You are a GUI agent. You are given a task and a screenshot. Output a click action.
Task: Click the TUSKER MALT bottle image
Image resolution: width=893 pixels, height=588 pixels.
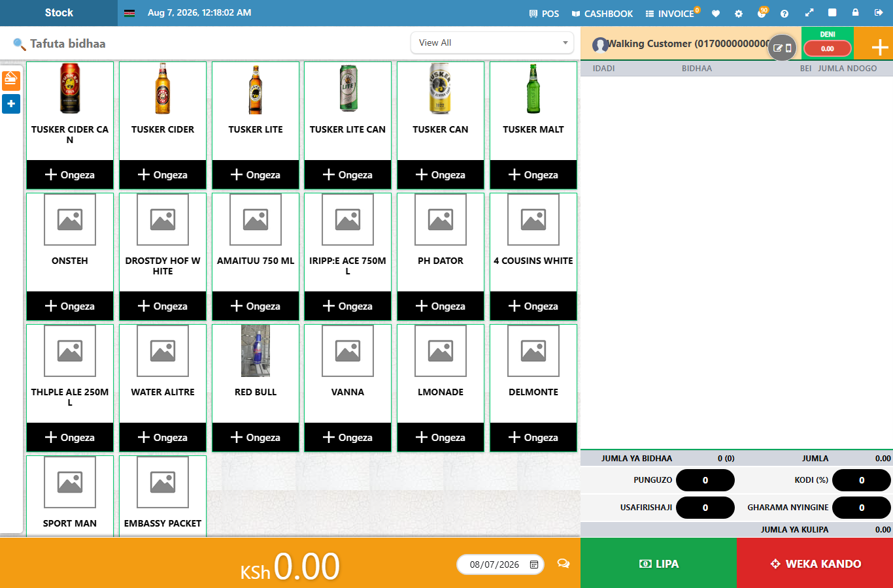(x=533, y=89)
